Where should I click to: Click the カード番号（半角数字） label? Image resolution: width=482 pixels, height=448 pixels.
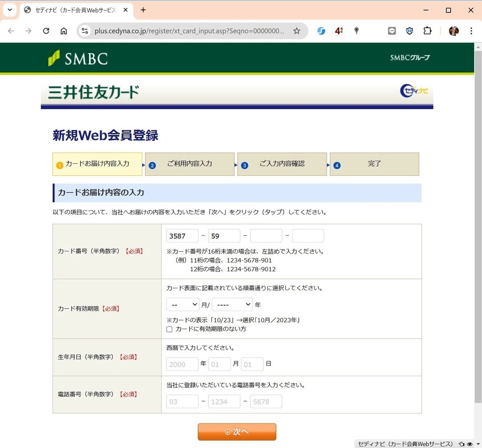pyautogui.click(x=89, y=251)
